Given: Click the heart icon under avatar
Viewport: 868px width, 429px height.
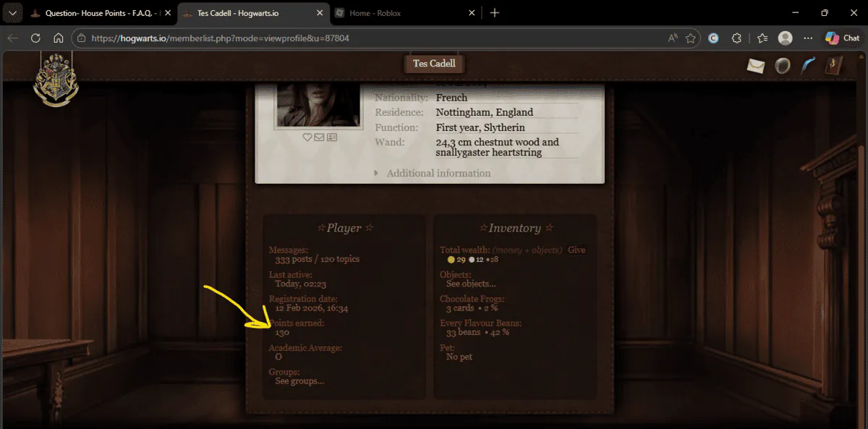Looking at the screenshot, I should point(307,137).
